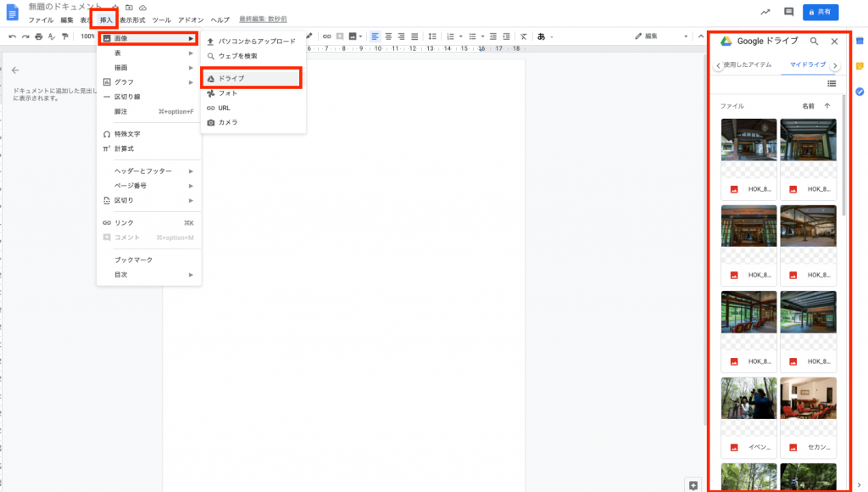868x492 pixels.
Task: Choose ウェブを検索 option
Action: tap(253, 56)
